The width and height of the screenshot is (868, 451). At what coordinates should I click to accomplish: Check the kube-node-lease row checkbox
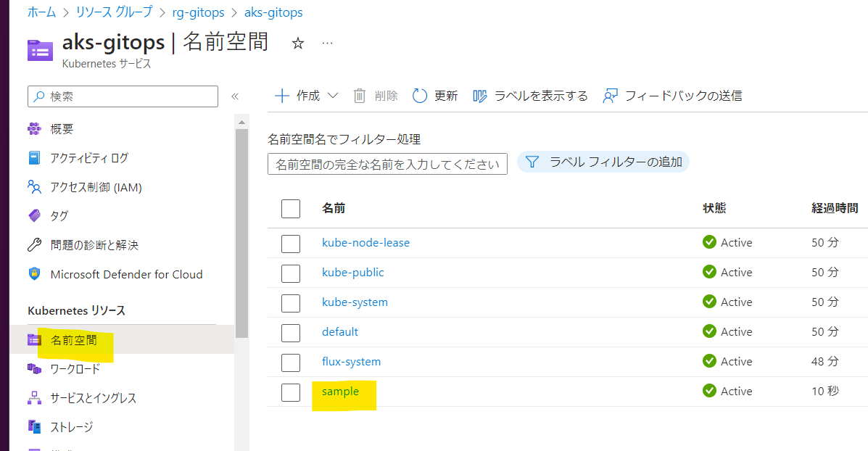(x=291, y=244)
